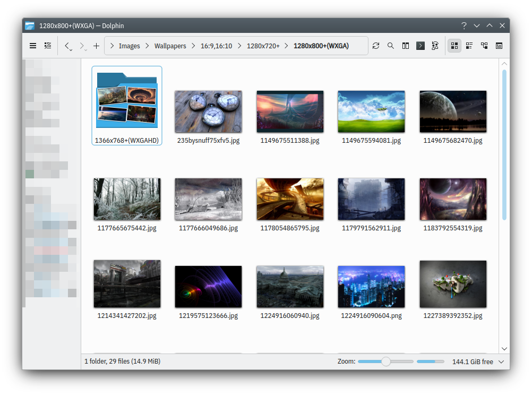Click the scrollbar up arrow
532x396 pixels.
tap(504, 64)
